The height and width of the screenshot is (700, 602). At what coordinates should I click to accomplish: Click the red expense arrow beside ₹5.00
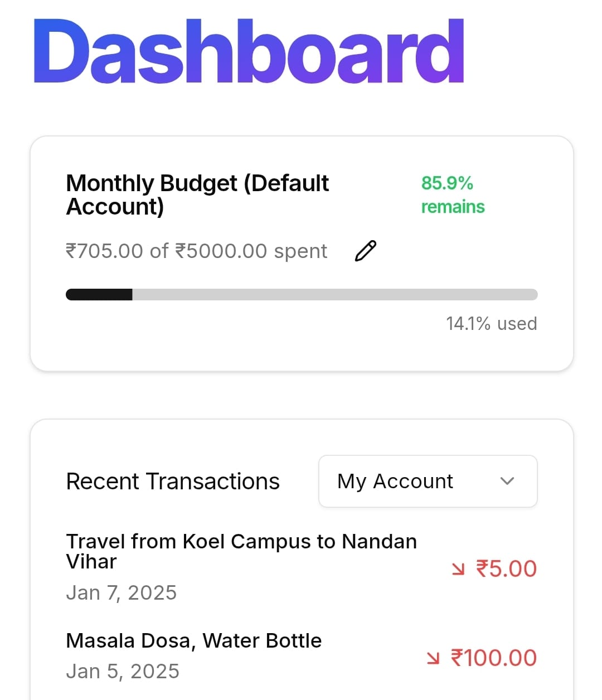pyautogui.click(x=458, y=568)
